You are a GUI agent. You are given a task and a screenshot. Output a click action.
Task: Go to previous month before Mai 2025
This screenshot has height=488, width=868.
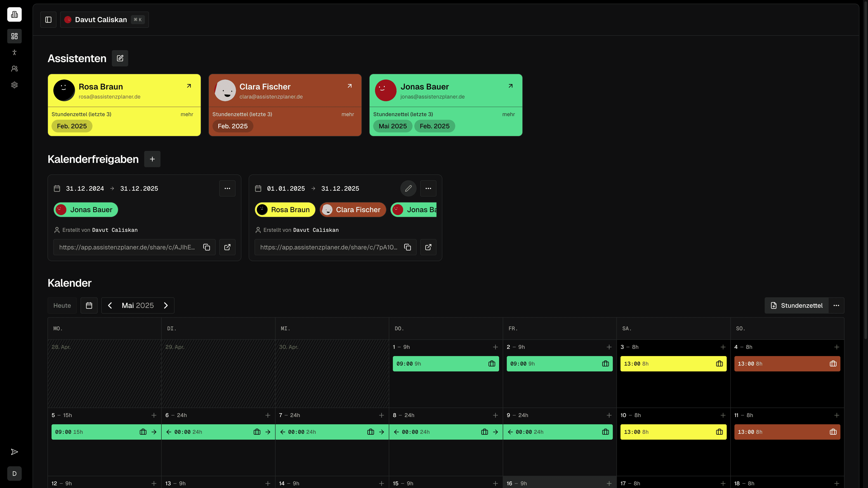point(110,305)
